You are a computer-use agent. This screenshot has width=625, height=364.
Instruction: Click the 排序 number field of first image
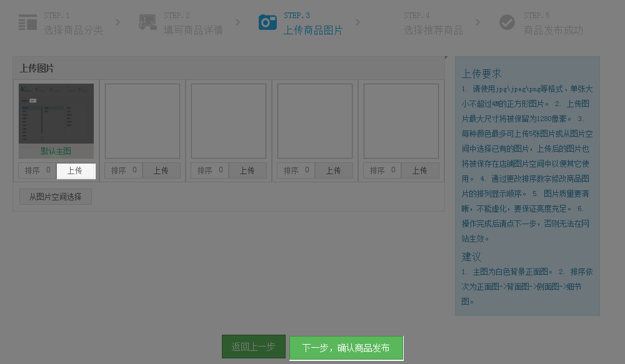(x=48, y=170)
